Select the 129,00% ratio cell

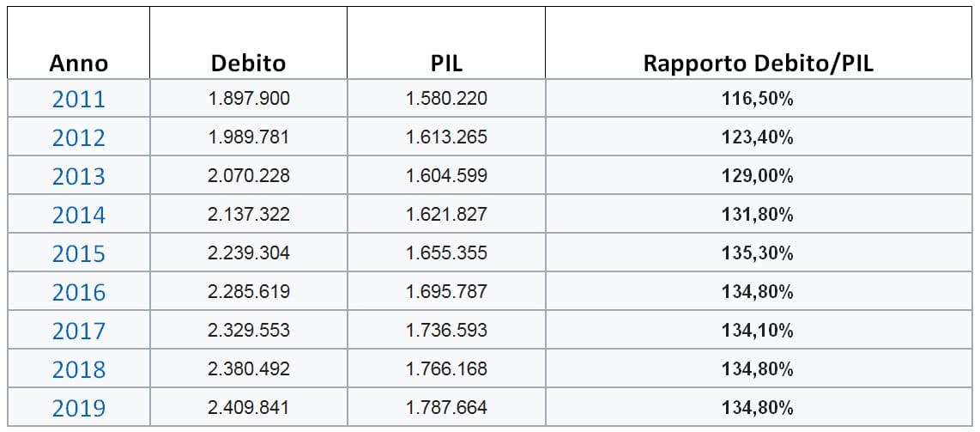coord(758,176)
